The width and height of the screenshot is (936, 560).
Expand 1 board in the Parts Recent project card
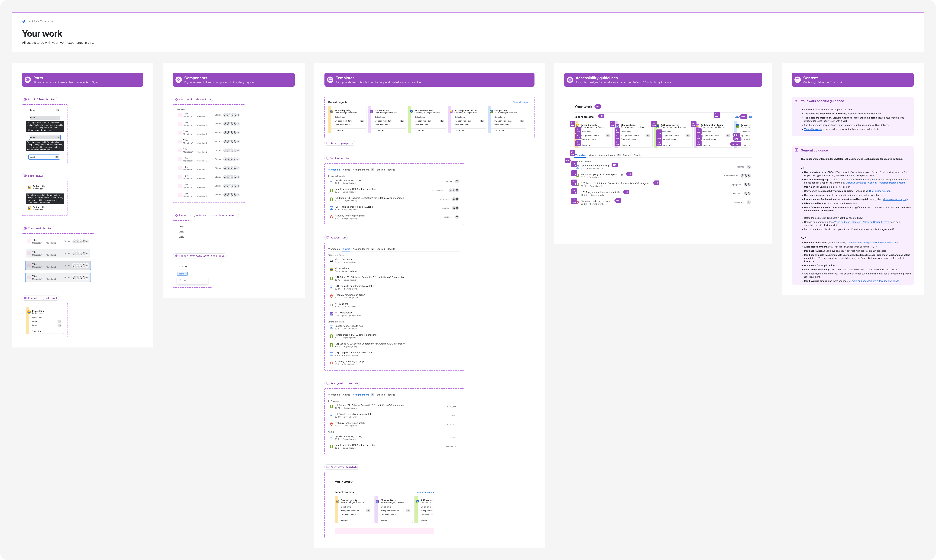pyautogui.click(x=37, y=331)
